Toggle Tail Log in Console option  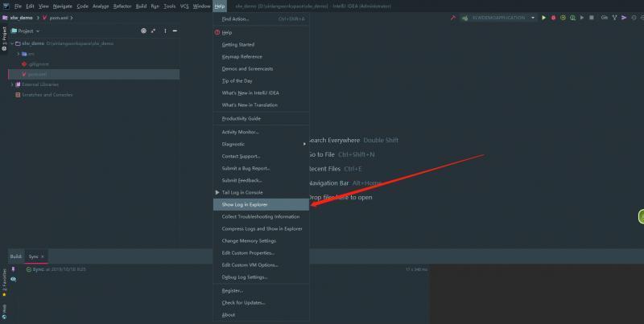click(x=242, y=192)
